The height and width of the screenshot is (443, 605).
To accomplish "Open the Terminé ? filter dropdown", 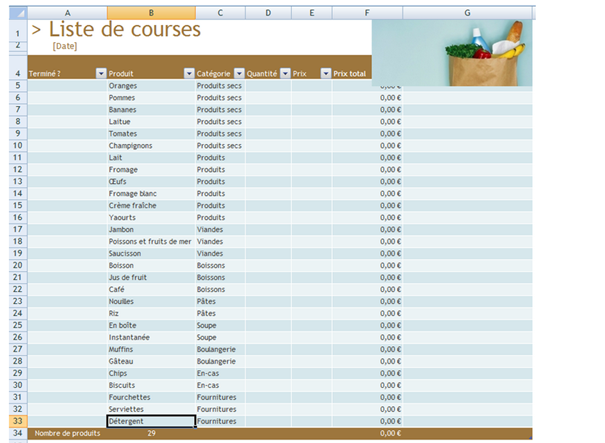I will (x=101, y=73).
